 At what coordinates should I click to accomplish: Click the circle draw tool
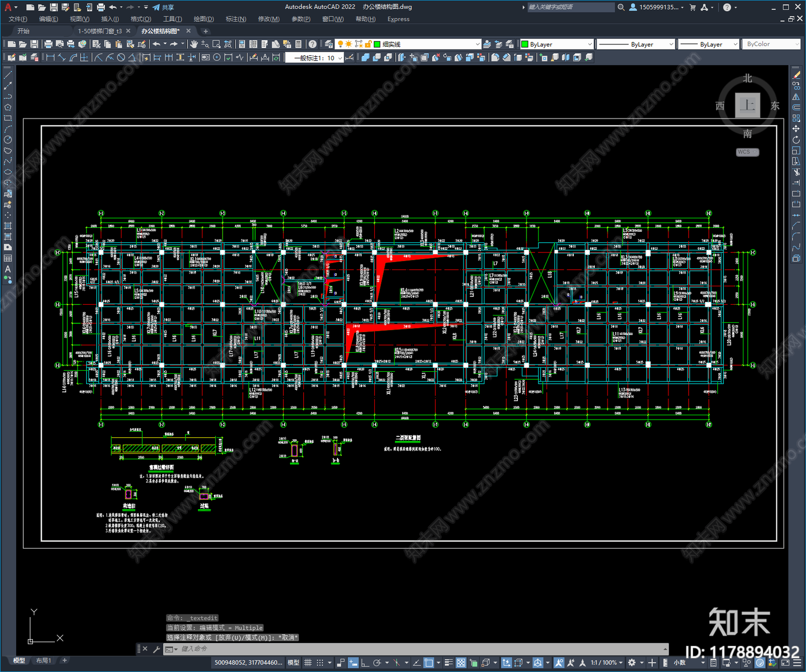(8, 140)
